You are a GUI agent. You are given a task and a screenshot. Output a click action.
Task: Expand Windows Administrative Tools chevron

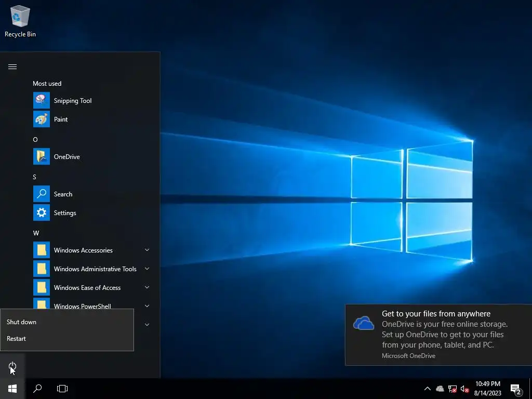(x=147, y=269)
